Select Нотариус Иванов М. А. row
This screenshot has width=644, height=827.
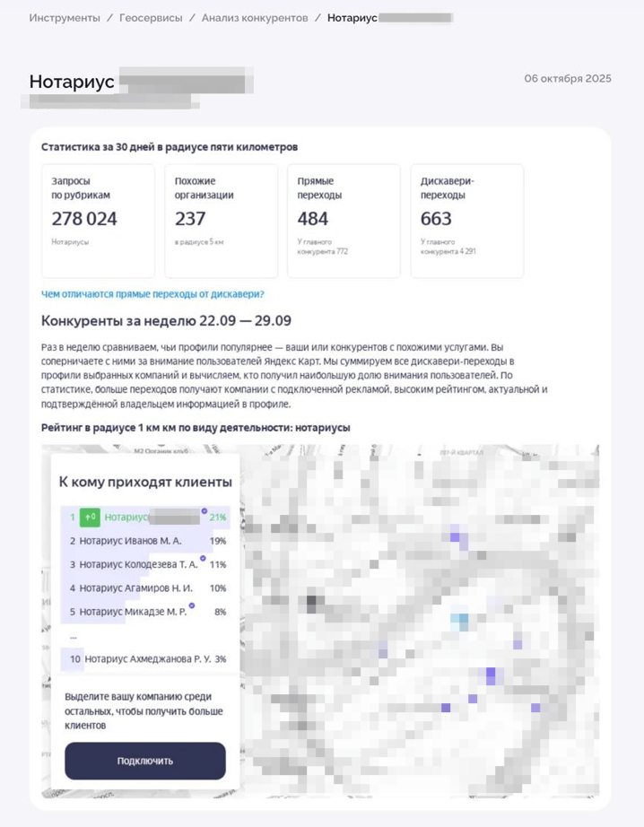pyautogui.click(x=145, y=541)
